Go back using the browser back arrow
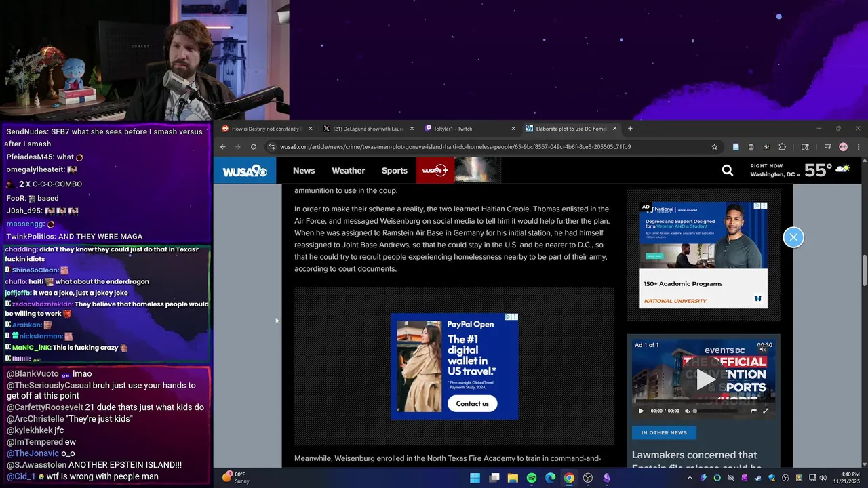 pos(222,146)
